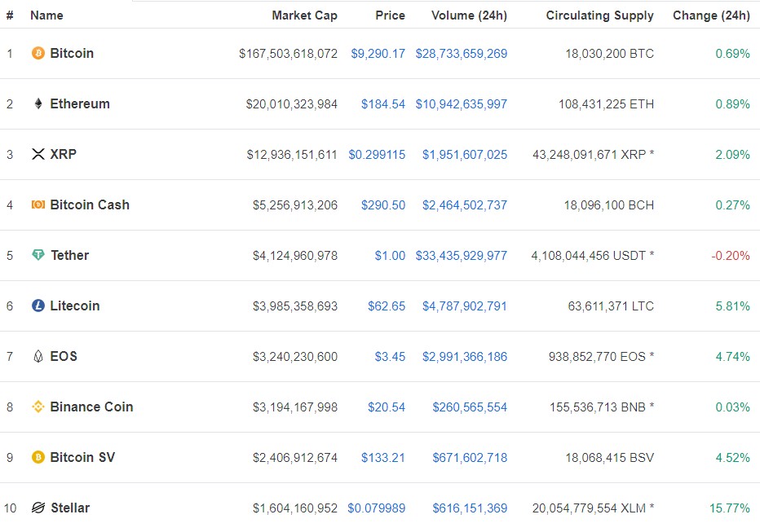
Task: Click the Stellar logo icon
Action: click(38, 508)
